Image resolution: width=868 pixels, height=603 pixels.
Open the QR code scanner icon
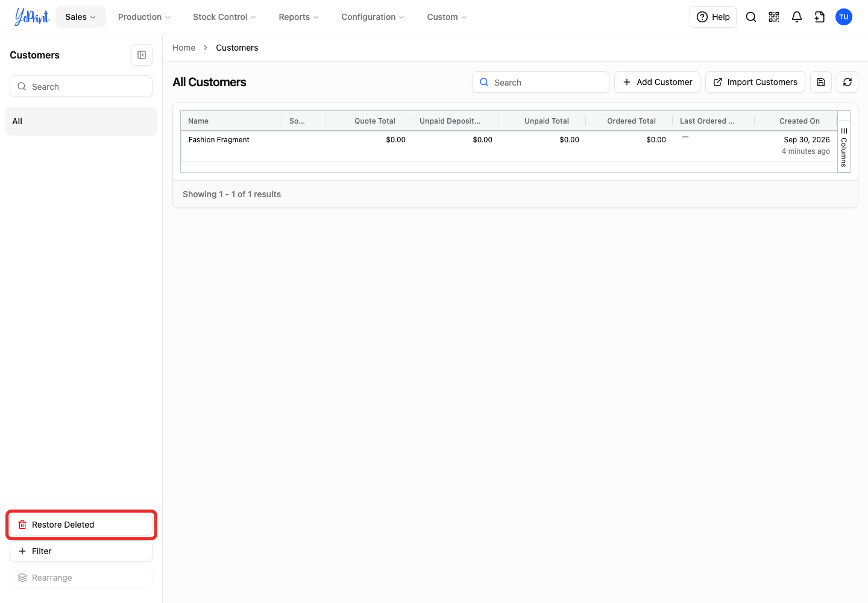point(774,17)
